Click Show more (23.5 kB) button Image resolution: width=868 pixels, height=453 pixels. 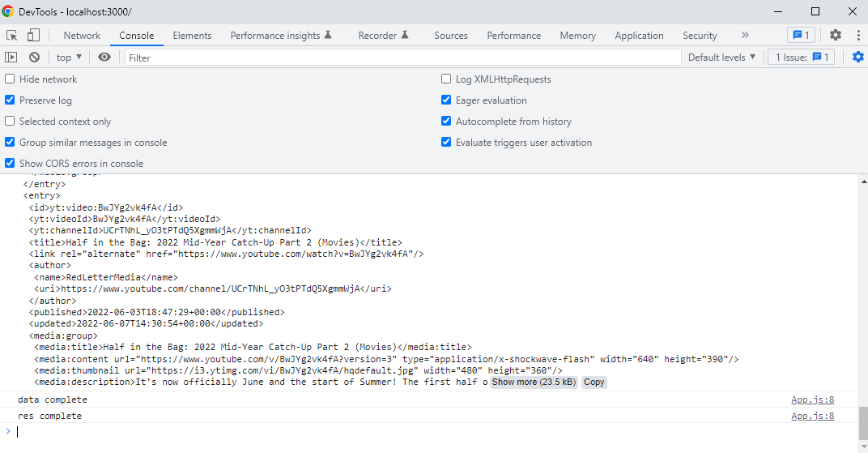point(534,382)
